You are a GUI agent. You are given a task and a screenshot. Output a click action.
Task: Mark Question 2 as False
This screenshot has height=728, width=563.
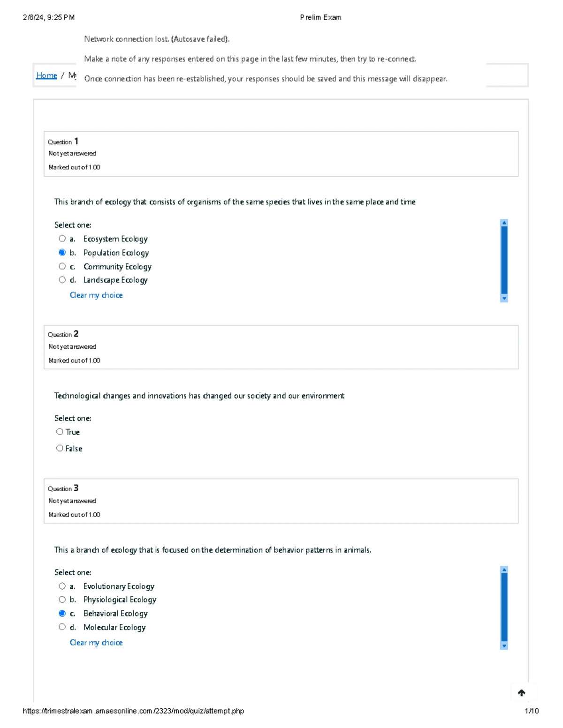tap(60, 448)
